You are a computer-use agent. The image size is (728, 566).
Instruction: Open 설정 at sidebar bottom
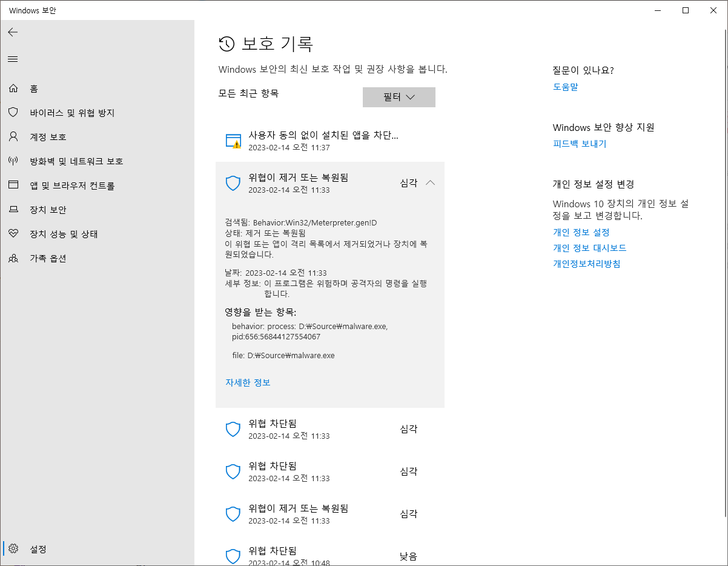pyautogui.click(x=97, y=549)
